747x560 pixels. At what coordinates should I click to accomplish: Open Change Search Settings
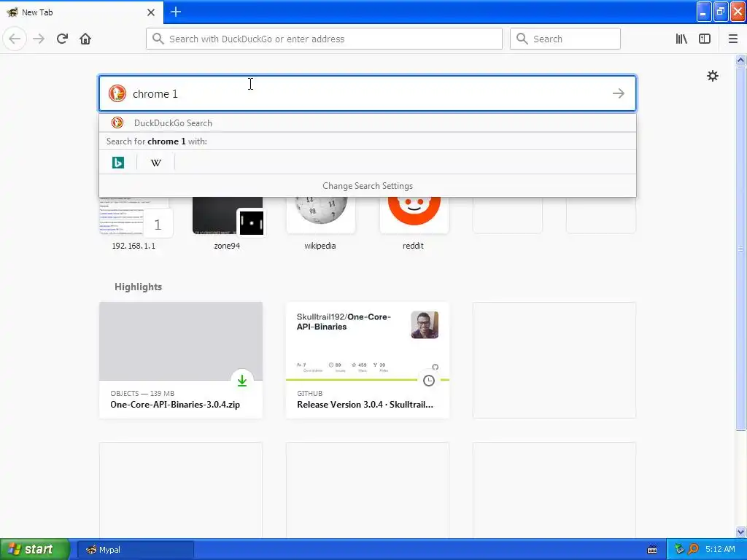point(368,186)
